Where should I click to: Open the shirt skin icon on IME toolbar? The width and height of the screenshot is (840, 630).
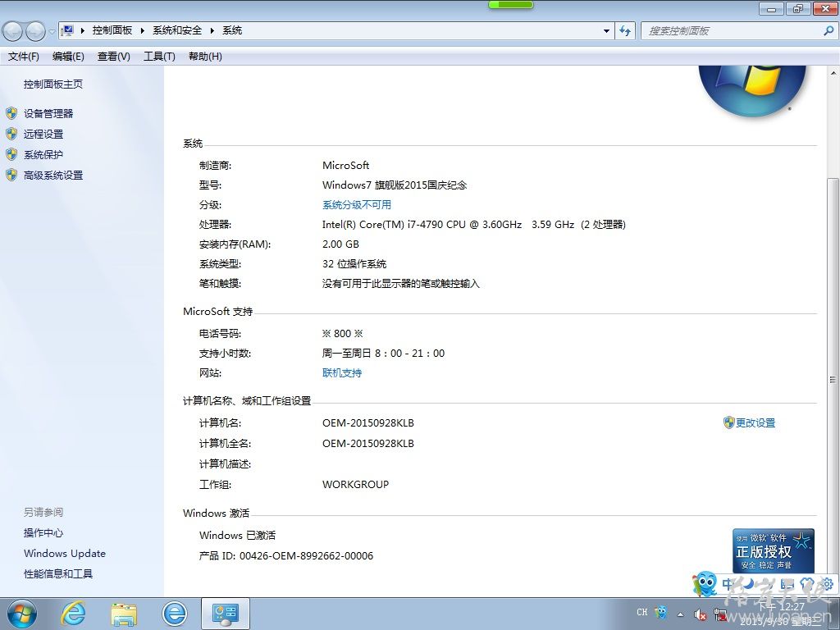pyautogui.click(x=808, y=584)
